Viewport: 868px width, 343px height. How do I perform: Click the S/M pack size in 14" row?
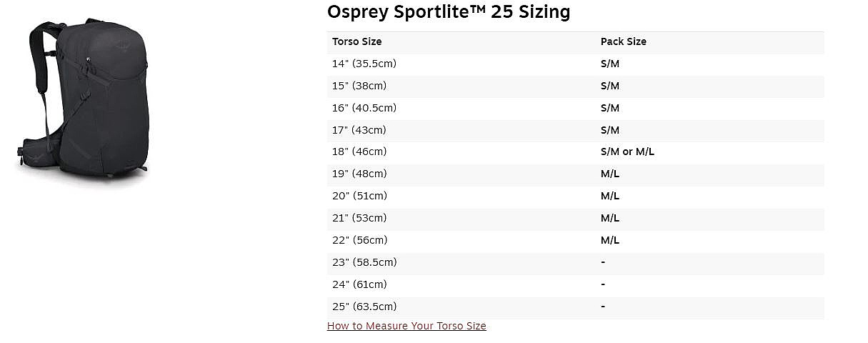(609, 64)
